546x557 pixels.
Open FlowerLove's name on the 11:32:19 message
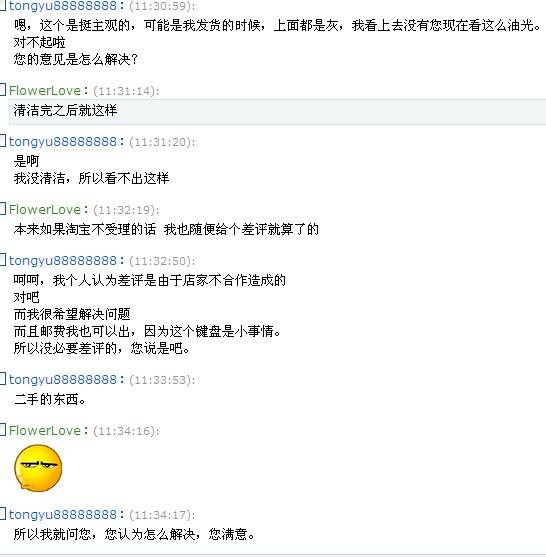pos(45,210)
